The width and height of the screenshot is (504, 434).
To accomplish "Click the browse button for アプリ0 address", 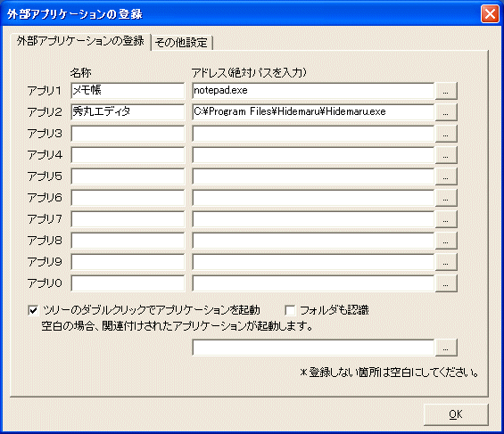I will pyautogui.click(x=446, y=283).
